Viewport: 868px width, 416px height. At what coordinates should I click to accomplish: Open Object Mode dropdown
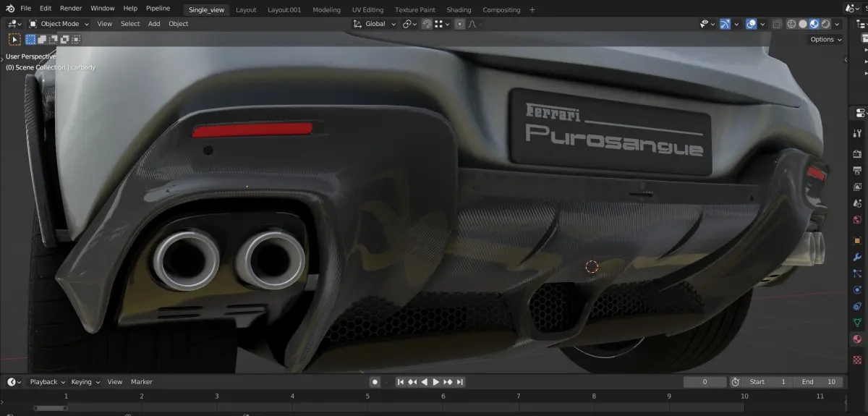[59, 24]
